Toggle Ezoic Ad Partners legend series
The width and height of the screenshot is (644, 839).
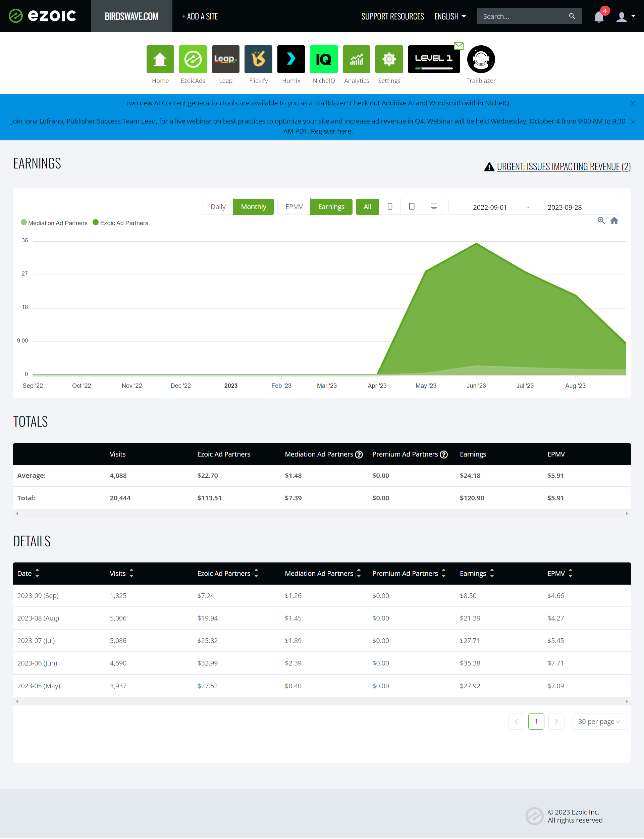[x=120, y=223]
